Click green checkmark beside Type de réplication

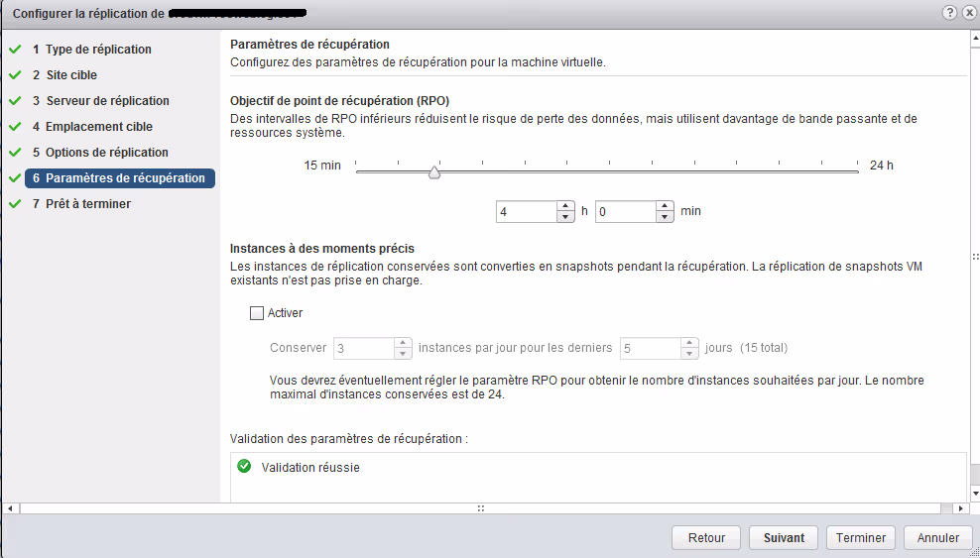pyautogui.click(x=14, y=50)
